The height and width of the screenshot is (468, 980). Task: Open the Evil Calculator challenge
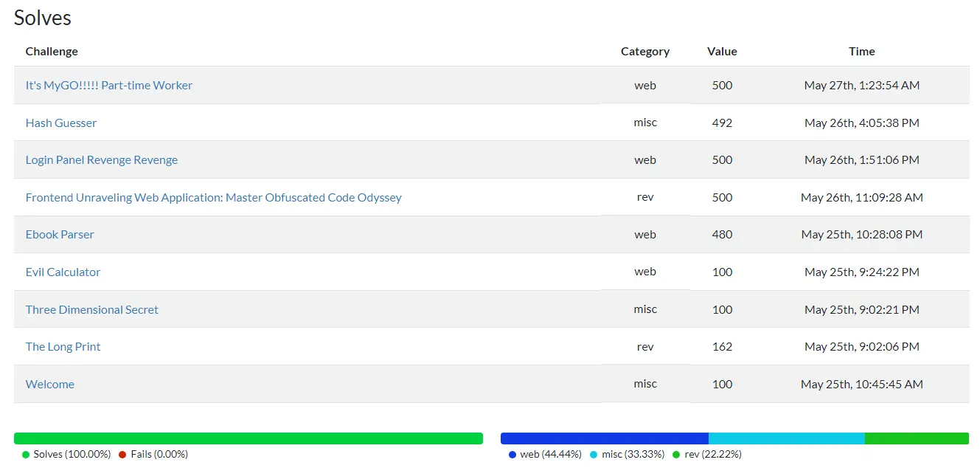[63, 272]
